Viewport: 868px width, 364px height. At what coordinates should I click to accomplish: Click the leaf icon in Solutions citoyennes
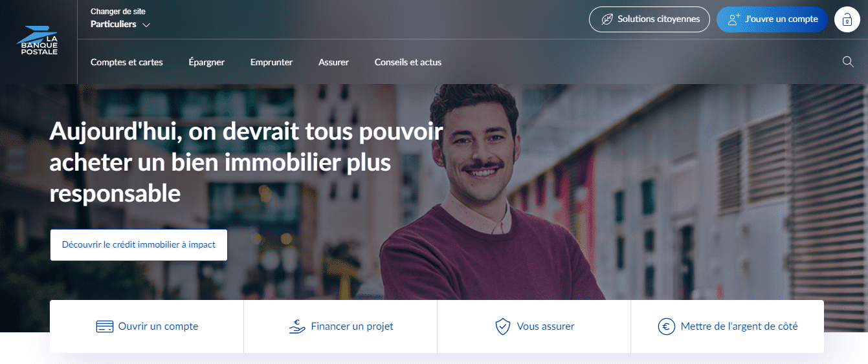606,19
